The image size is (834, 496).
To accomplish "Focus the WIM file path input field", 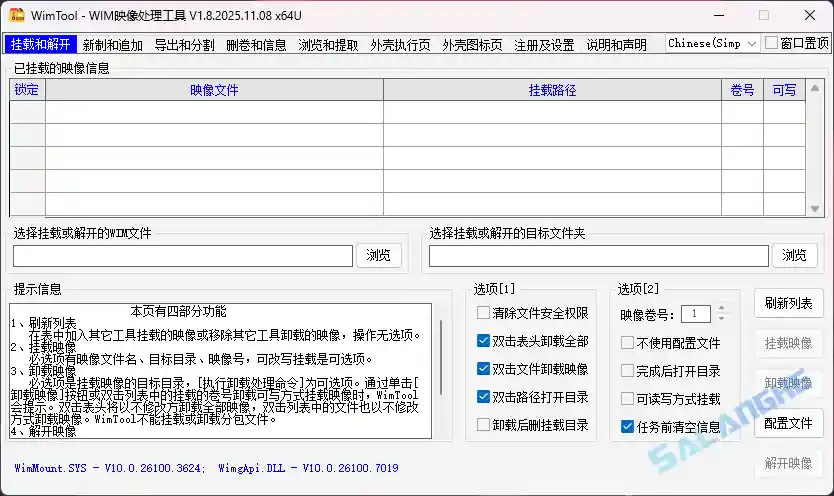I will 183,256.
